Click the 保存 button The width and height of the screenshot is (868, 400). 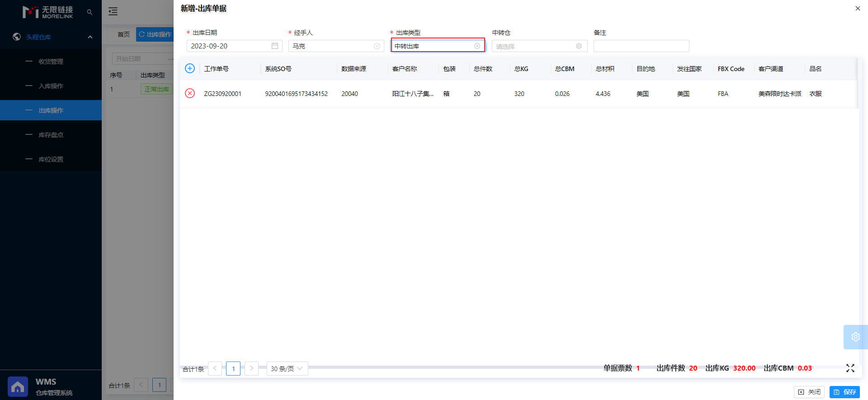coord(844,392)
